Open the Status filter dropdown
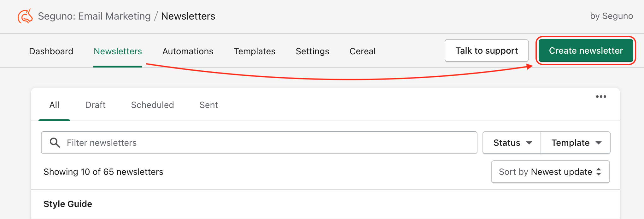The width and height of the screenshot is (644, 219). 512,143
